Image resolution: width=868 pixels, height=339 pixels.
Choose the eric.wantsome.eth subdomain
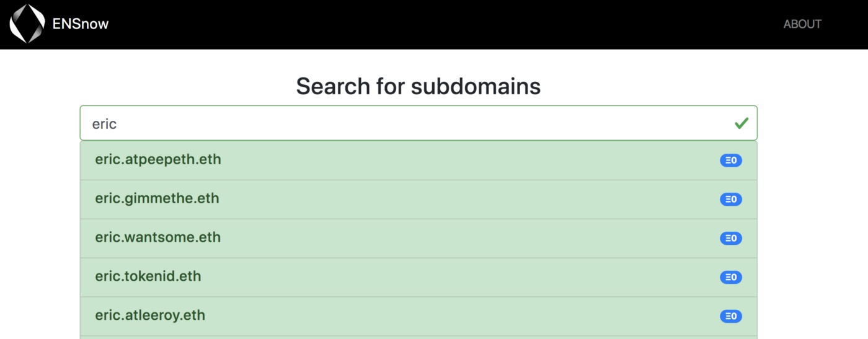(158, 238)
